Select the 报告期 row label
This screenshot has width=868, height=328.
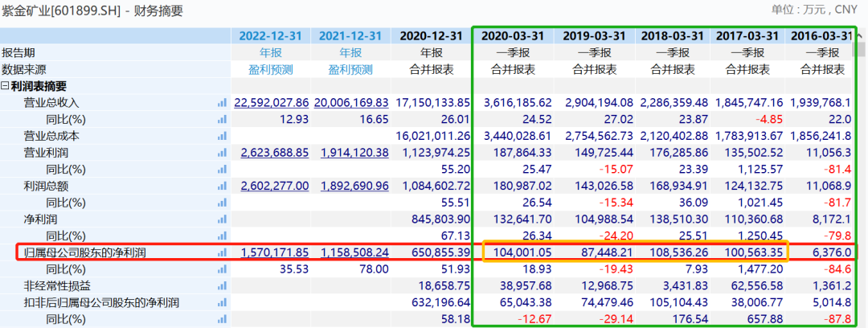click(18, 53)
